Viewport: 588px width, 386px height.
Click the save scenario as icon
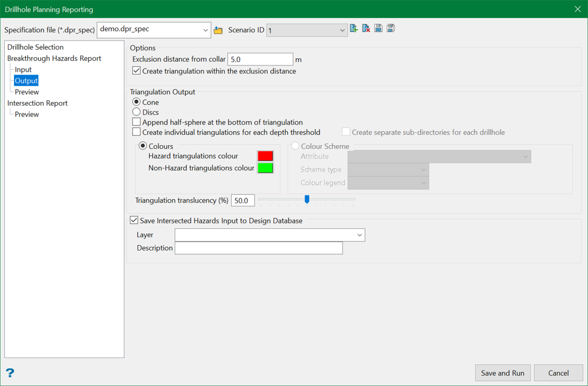point(391,29)
